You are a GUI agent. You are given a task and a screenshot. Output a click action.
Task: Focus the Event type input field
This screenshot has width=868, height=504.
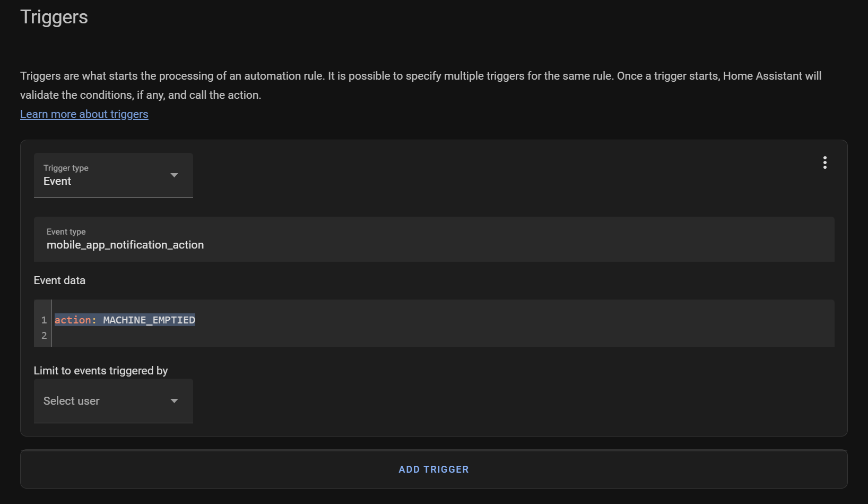pos(434,239)
